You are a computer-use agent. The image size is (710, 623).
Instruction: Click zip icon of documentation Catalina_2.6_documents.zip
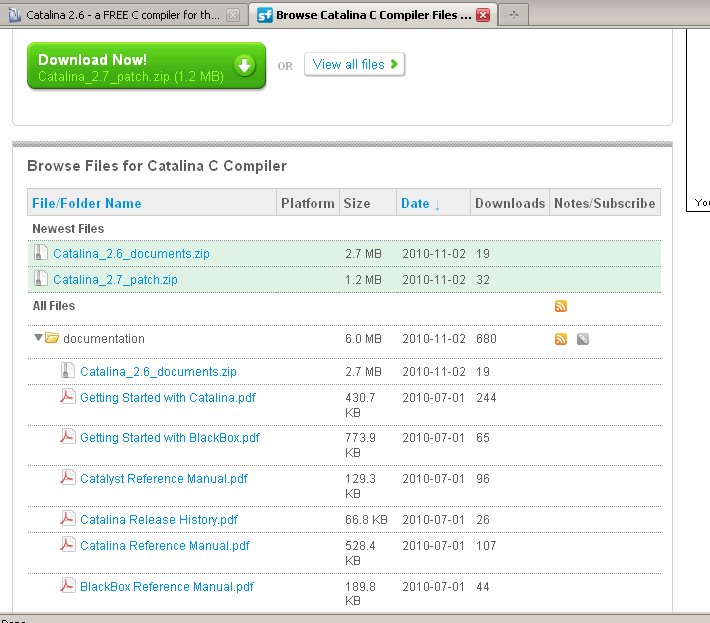point(67,370)
